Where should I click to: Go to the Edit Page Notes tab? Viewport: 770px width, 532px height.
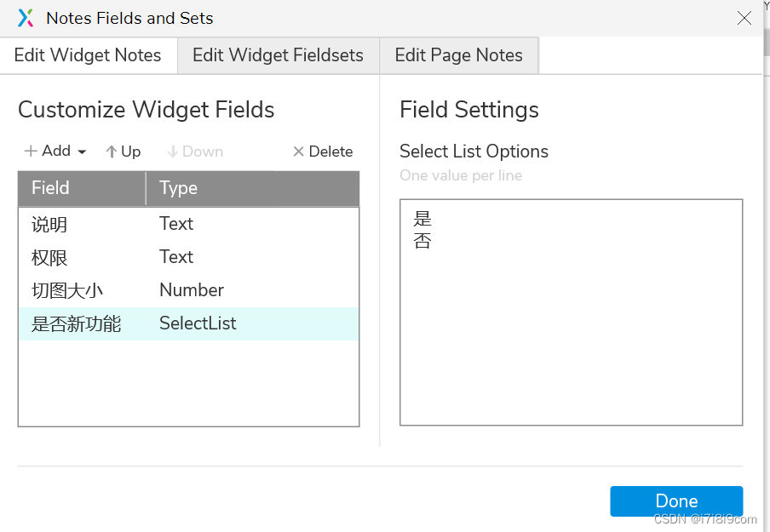458,55
